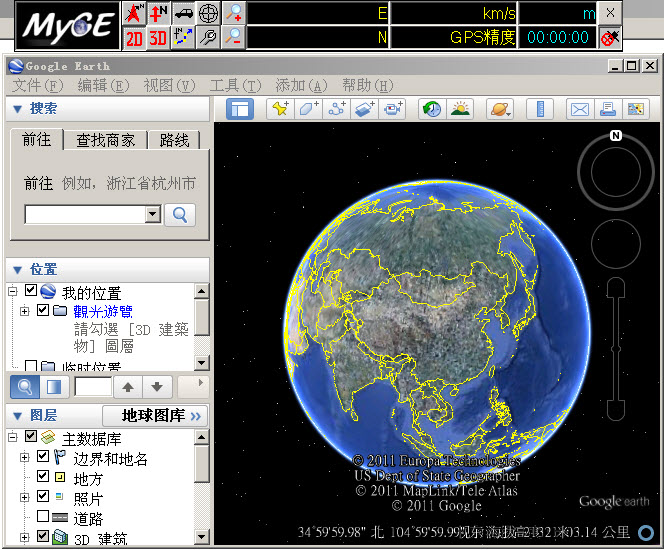The image size is (664, 550).
Task: Toggle the sunlight icon in toolbar
Action: 460,109
